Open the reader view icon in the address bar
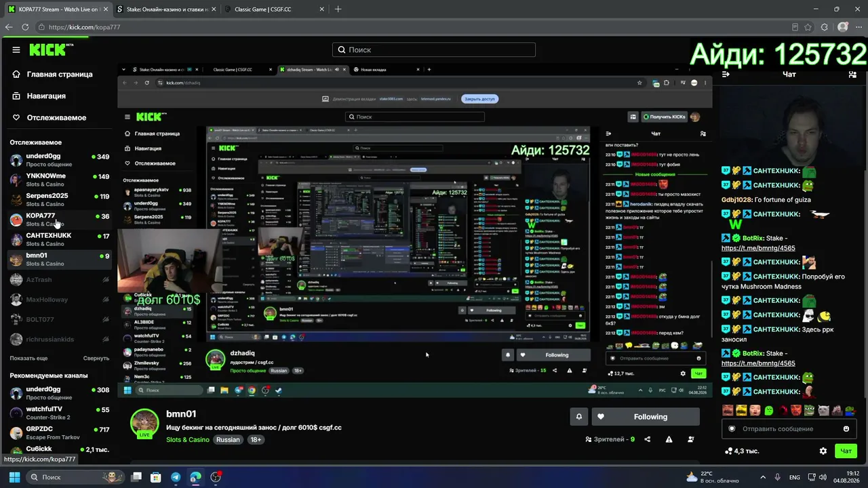This screenshot has width=868, height=488. [795, 27]
